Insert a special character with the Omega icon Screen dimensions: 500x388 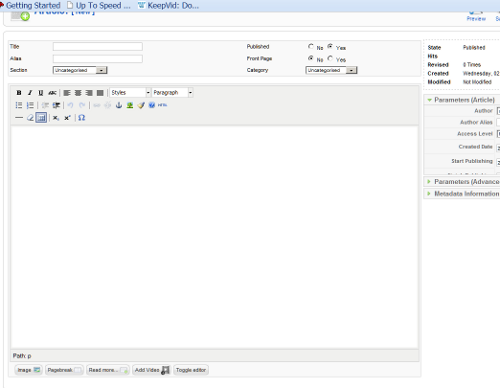tap(82, 118)
